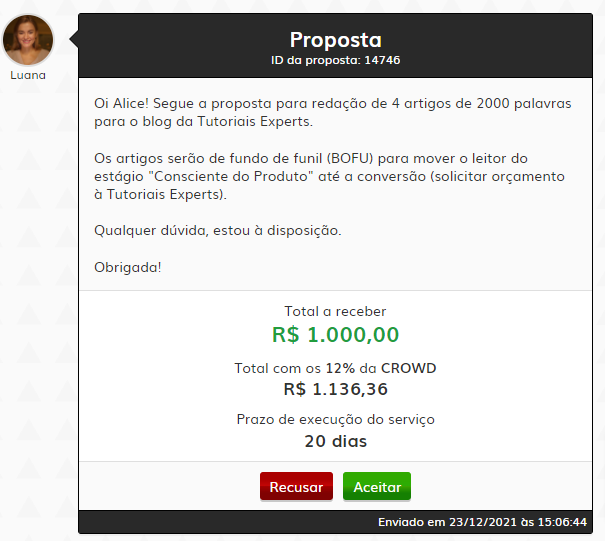Click the 'Total a receber' label
The height and width of the screenshot is (541, 605).
pyautogui.click(x=335, y=311)
